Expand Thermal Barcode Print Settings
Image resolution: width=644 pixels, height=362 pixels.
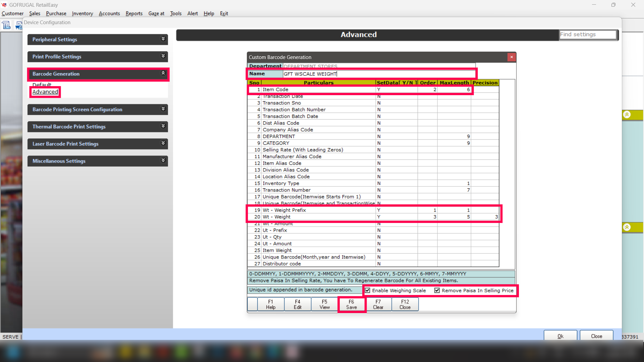tap(163, 126)
